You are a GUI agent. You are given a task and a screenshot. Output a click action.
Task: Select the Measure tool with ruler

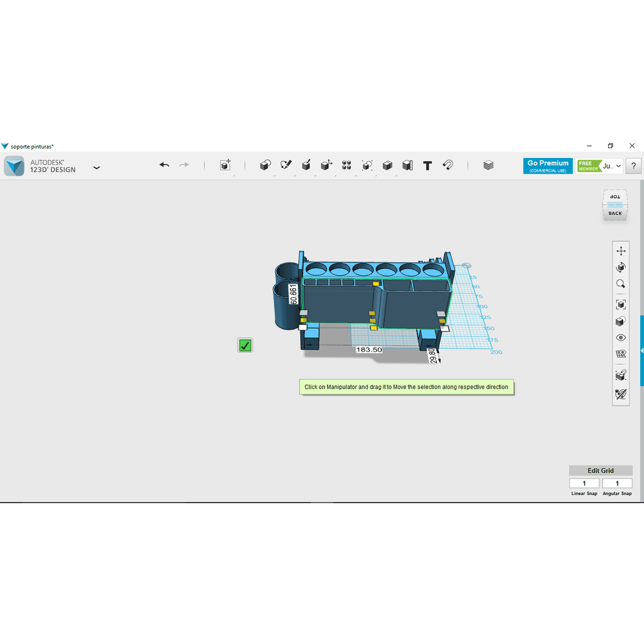pos(408,165)
